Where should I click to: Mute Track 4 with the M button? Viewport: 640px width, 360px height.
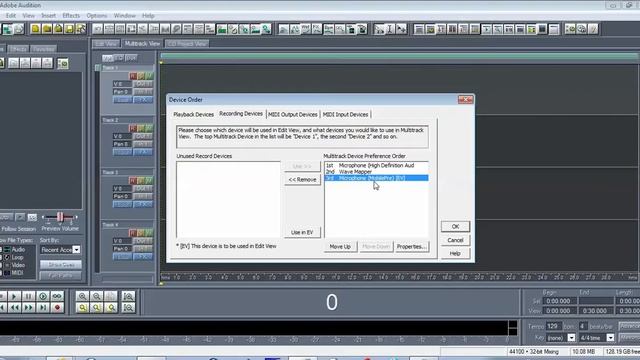149,233
